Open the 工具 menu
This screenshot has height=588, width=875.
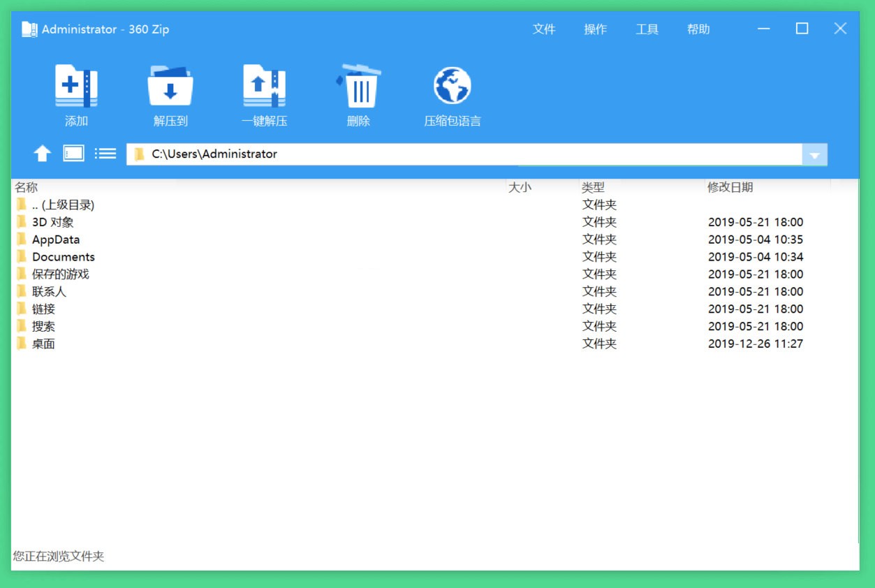point(647,29)
